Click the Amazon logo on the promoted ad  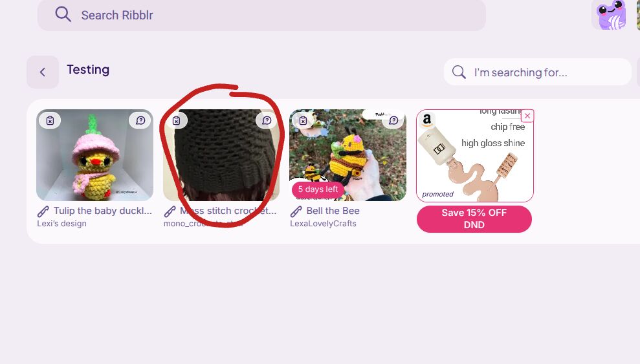pos(427,120)
